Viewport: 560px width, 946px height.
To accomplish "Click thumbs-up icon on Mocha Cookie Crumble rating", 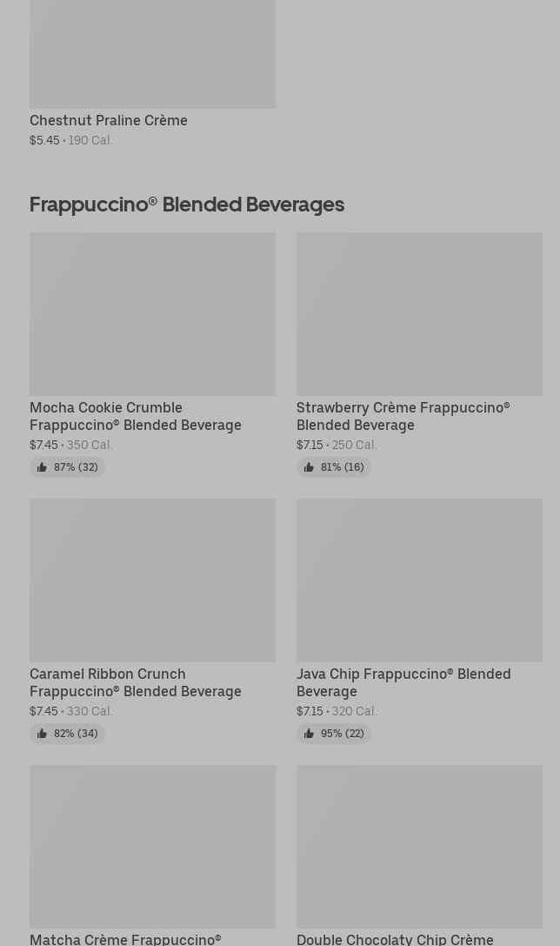I will pos(42,467).
